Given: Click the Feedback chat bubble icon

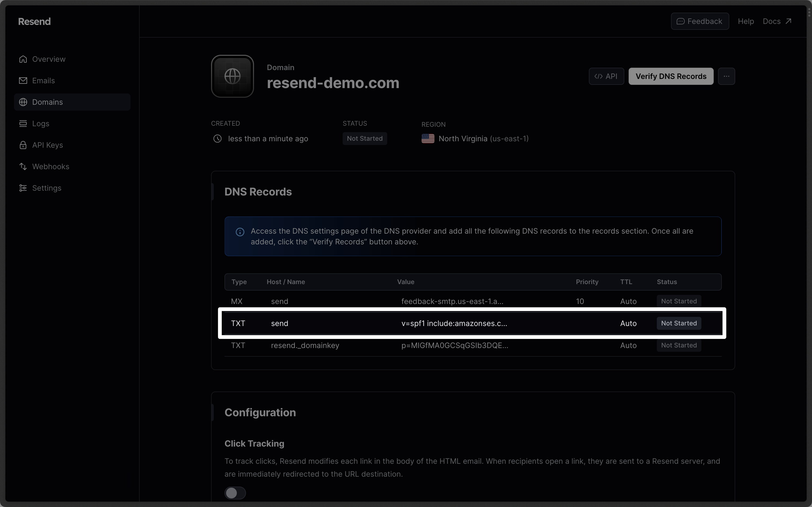Looking at the screenshot, I should (x=680, y=21).
